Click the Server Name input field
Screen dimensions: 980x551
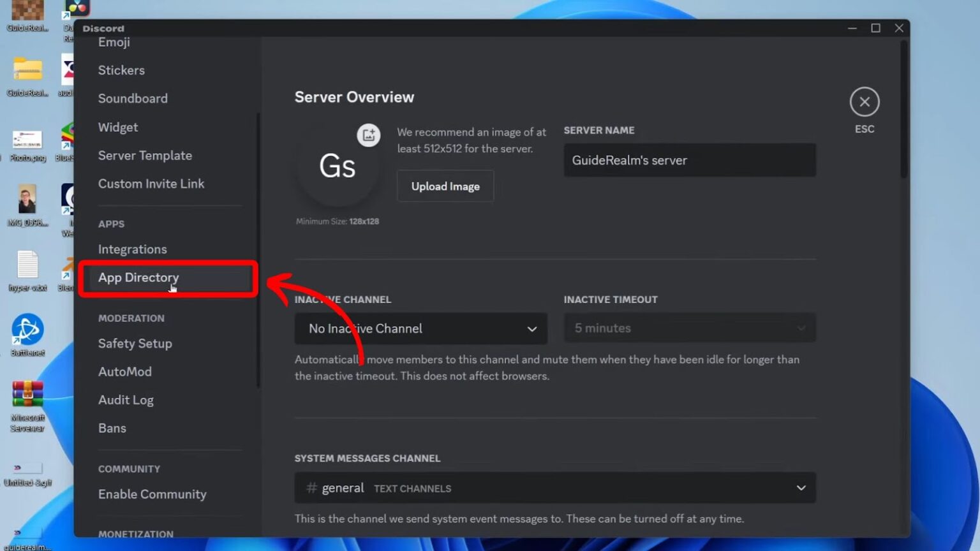[690, 160]
